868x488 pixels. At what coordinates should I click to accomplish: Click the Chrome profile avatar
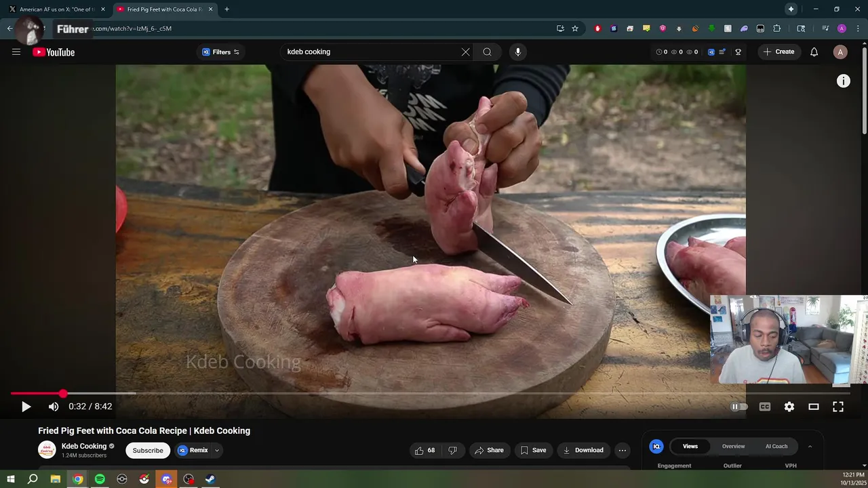(842, 28)
